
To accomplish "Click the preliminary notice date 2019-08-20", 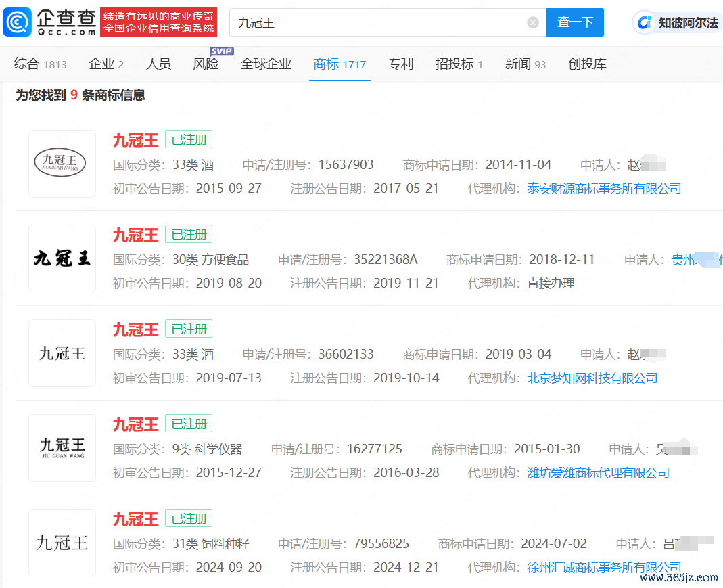I will 229,283.
